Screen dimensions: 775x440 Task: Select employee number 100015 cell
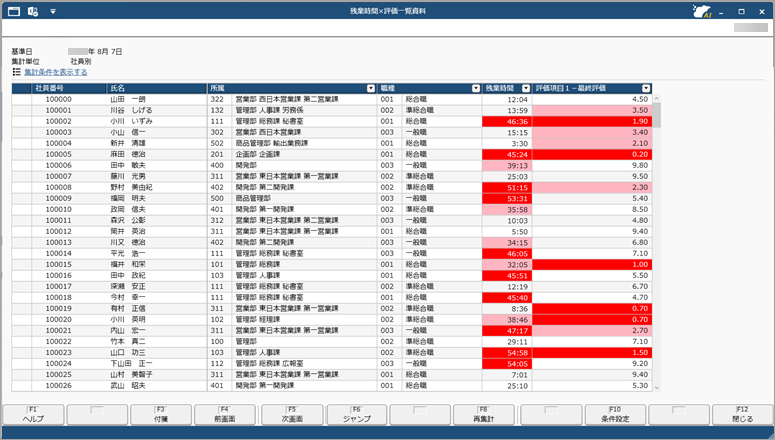click(69, 264)
